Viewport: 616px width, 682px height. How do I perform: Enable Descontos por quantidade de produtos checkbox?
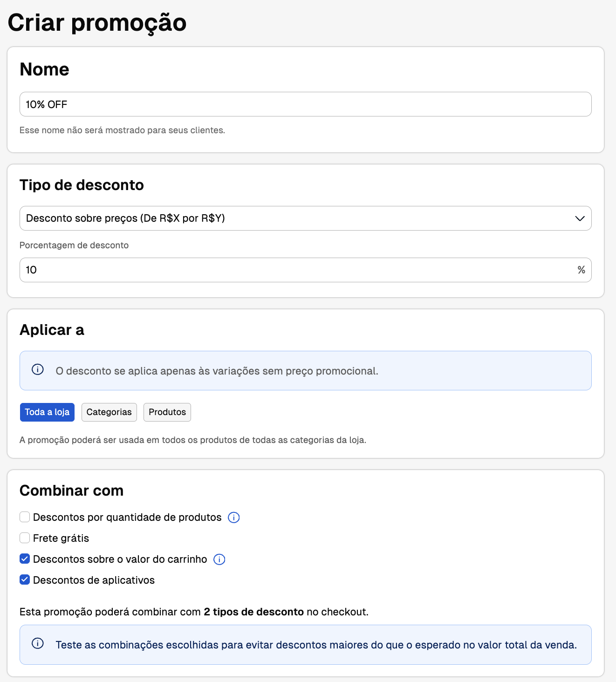25,517
